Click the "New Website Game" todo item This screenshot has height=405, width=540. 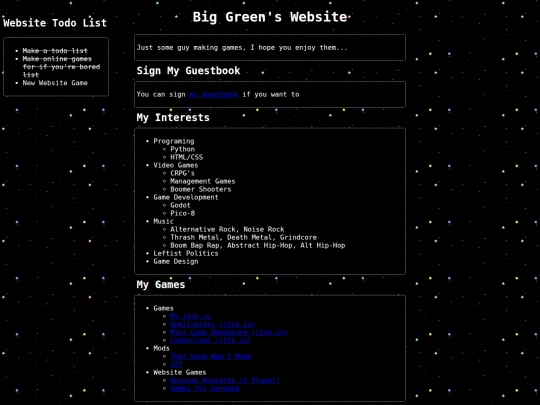(x=55, y=83)
